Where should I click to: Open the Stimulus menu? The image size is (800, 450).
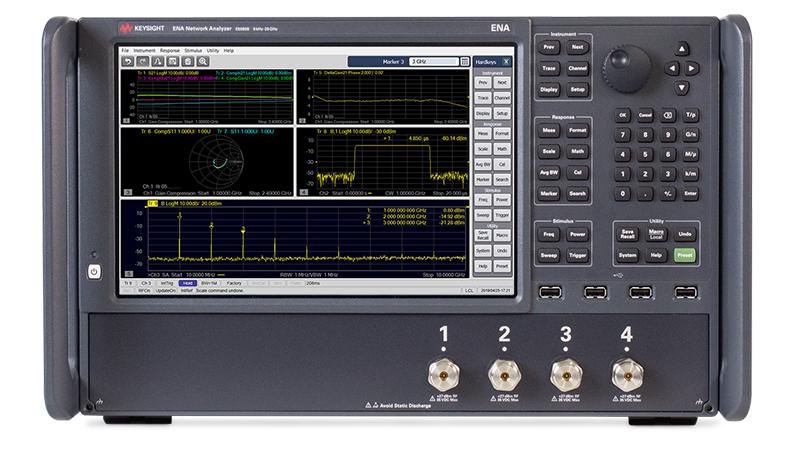193,50
